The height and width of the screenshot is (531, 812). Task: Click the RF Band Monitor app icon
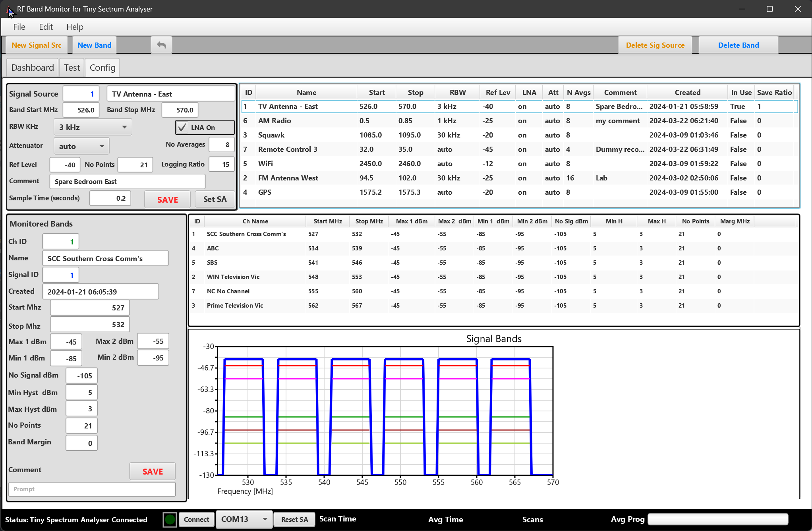(10, 9)
